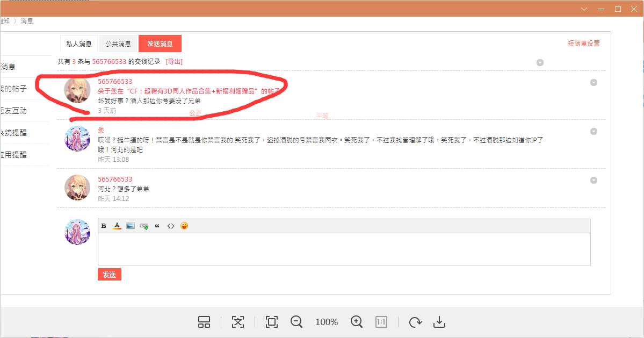Toggle bold formatting in the message editor
Viewport: 644px width, 338px height.
coord(104,226)
